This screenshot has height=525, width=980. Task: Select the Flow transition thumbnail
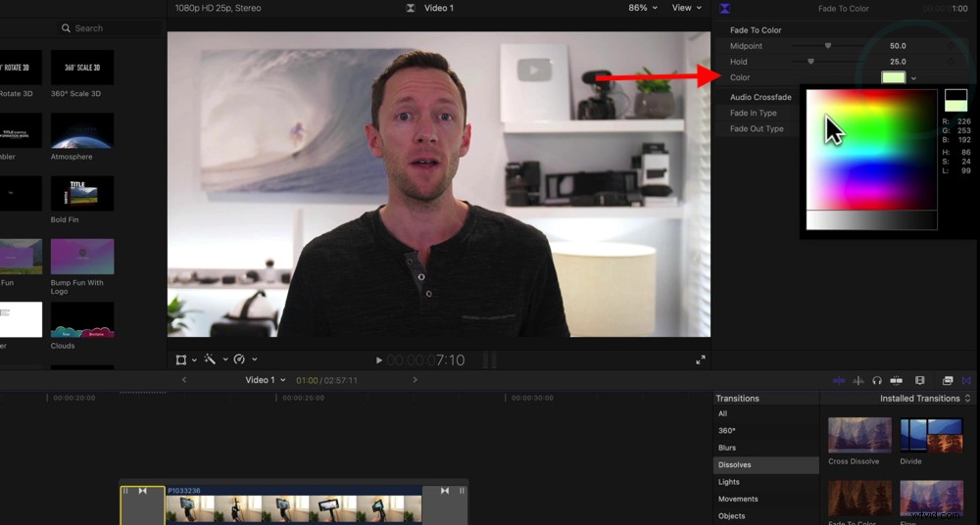pyautogui.click(x=931, y=499)
